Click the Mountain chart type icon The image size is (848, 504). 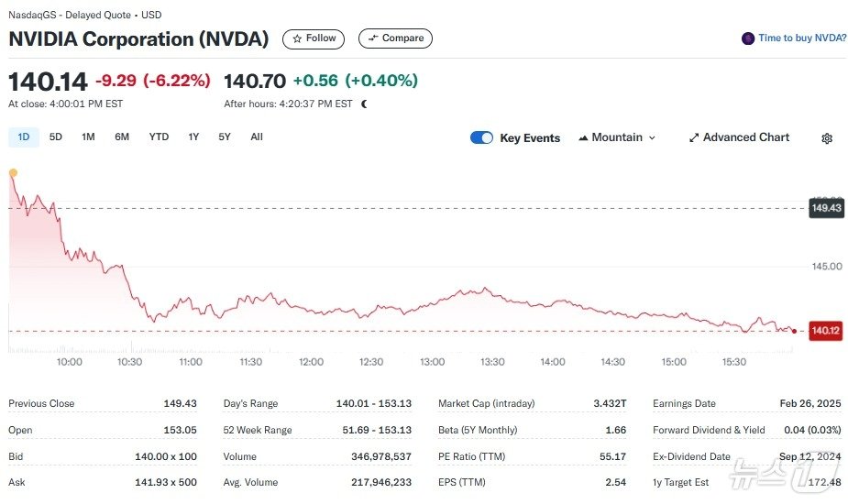click(x=583, y=137)
